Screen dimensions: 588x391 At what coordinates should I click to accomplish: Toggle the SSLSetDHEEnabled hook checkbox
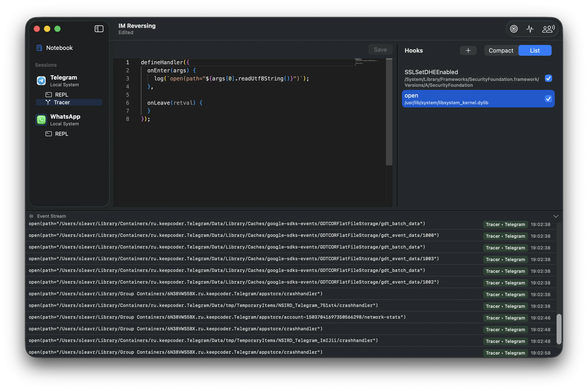click(x=548, y=78)
